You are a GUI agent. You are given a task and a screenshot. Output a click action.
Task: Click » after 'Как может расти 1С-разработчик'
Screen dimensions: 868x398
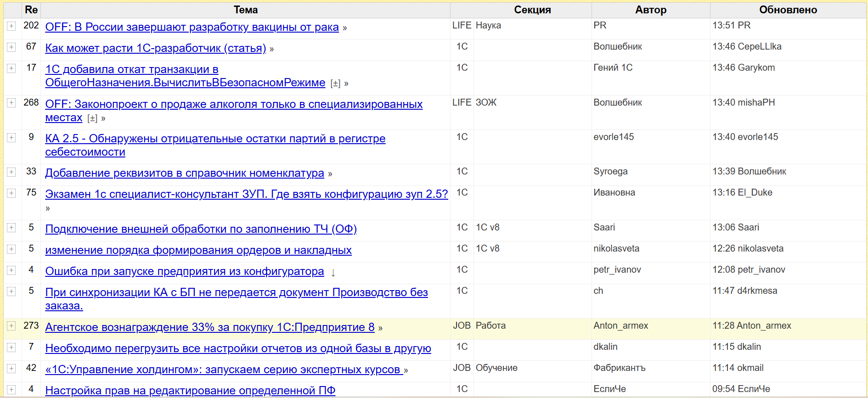pos(272,49)
